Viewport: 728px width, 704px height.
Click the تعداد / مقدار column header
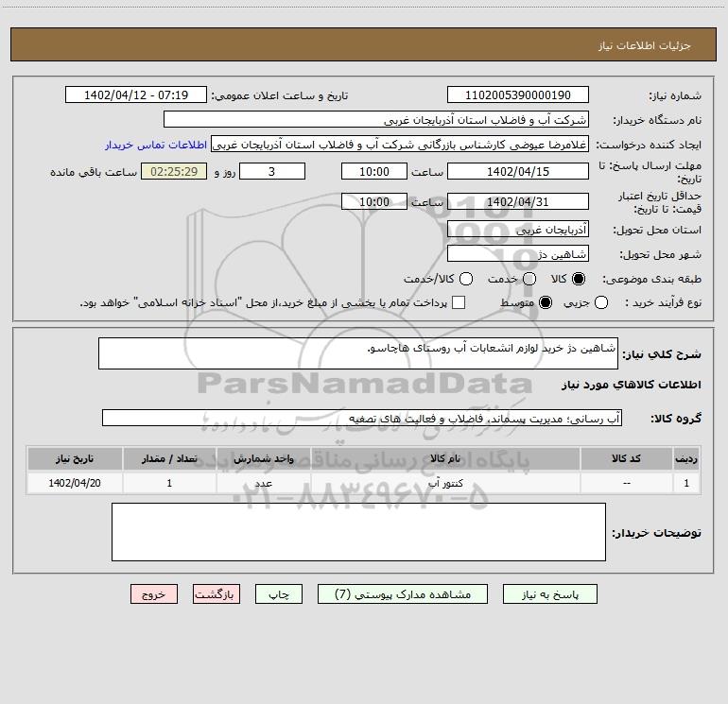click(x=169, y=458)
